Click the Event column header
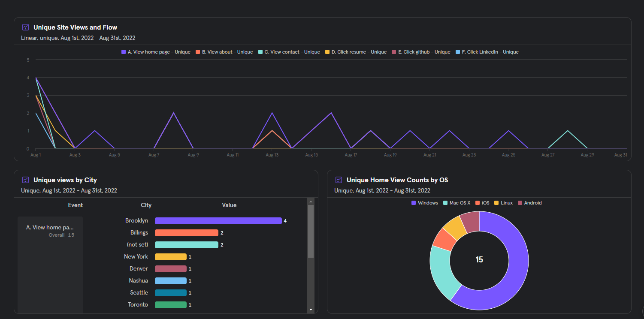 tap(76, 205)
